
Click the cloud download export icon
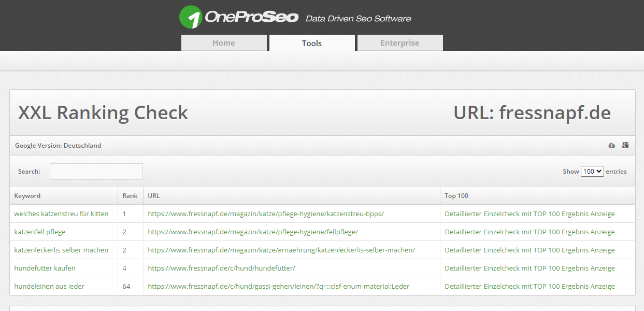[611, 146]
